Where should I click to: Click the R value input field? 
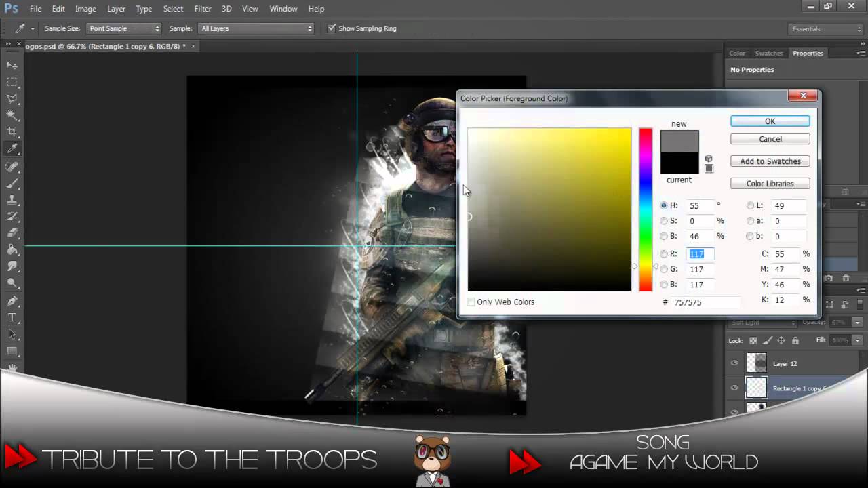(701, 254)
